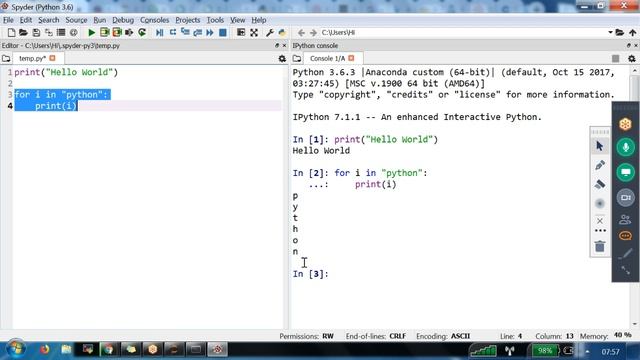Browse tabs in IPython console pane
640x360 pixels.
tap(297, 59)
